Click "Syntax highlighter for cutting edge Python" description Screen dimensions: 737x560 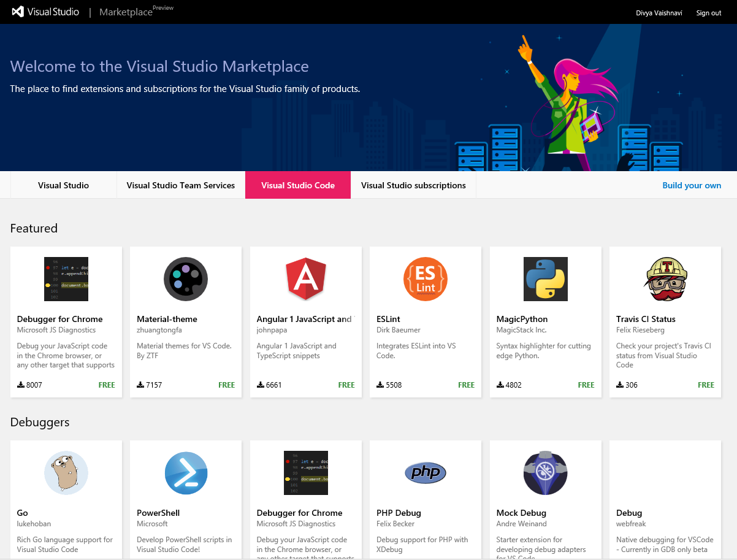(544, 351)
